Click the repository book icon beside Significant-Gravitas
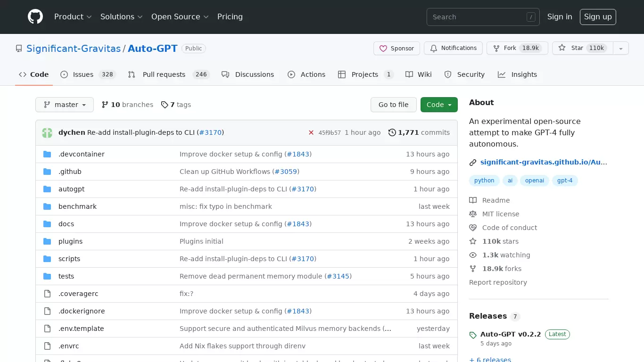The width and height of the screenshot is (644, 362). (19, 49)
